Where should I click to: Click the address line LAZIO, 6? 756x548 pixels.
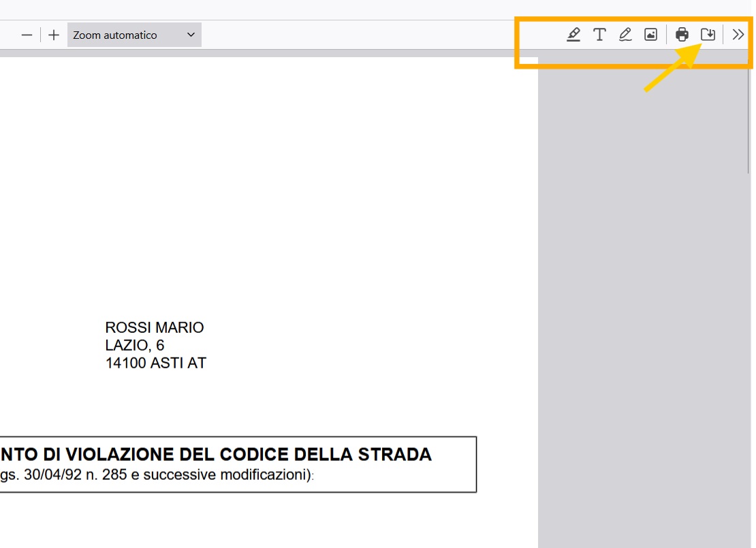pos(135,345)
